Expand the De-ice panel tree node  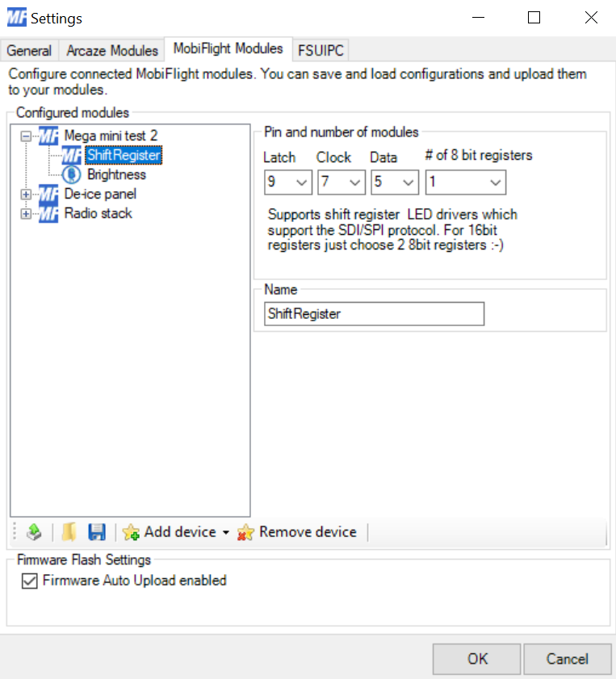click(x=26, y=195)
